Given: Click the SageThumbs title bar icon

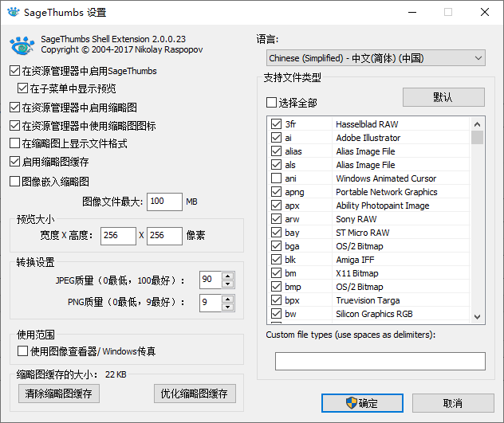Looking at the screenshot, I should pos(13,13).
